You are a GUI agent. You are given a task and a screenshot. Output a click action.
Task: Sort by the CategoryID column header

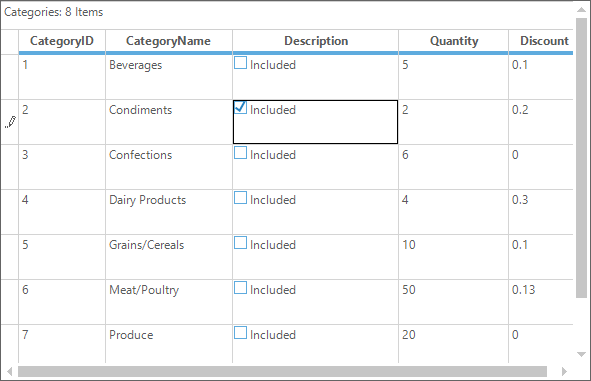click(62, 41)
